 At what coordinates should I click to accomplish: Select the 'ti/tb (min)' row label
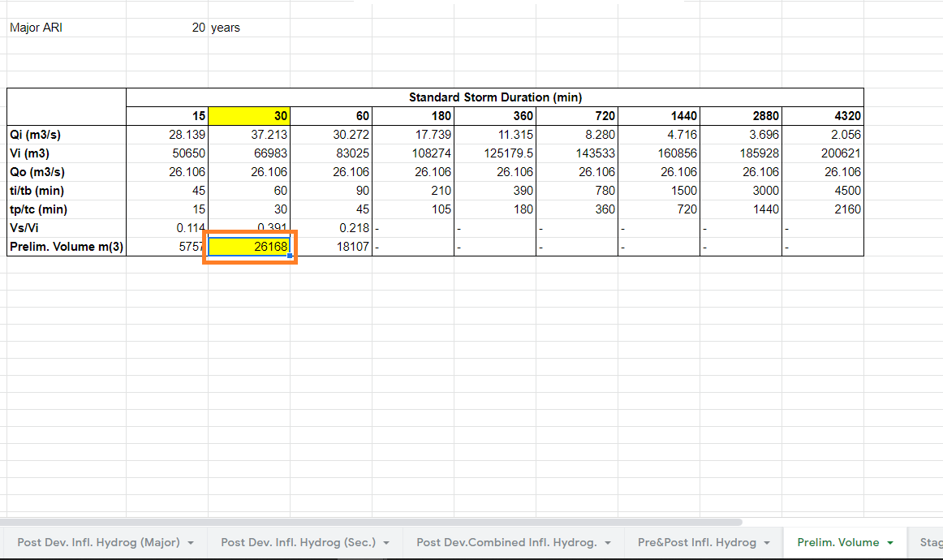coord(67,191)
